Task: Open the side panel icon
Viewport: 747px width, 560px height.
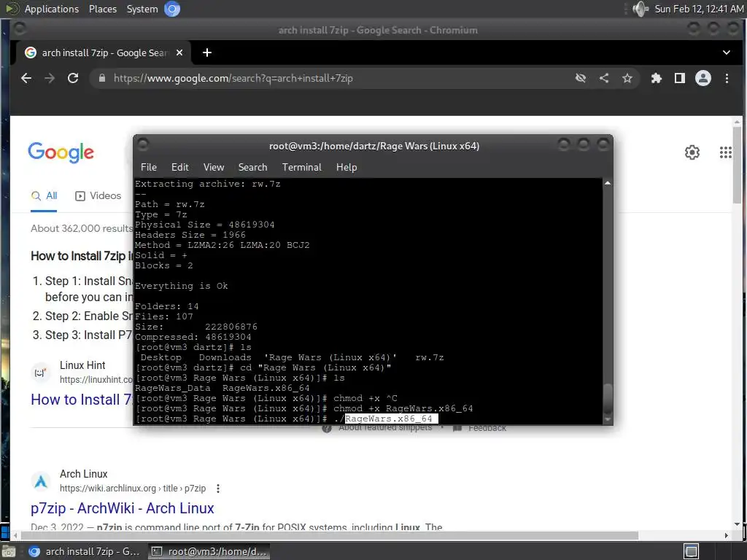Action: tap(680, 78)
